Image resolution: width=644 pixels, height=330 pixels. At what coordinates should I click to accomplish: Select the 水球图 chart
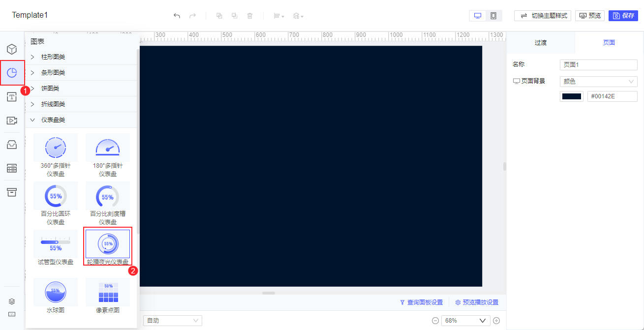(x=56, y=296)
